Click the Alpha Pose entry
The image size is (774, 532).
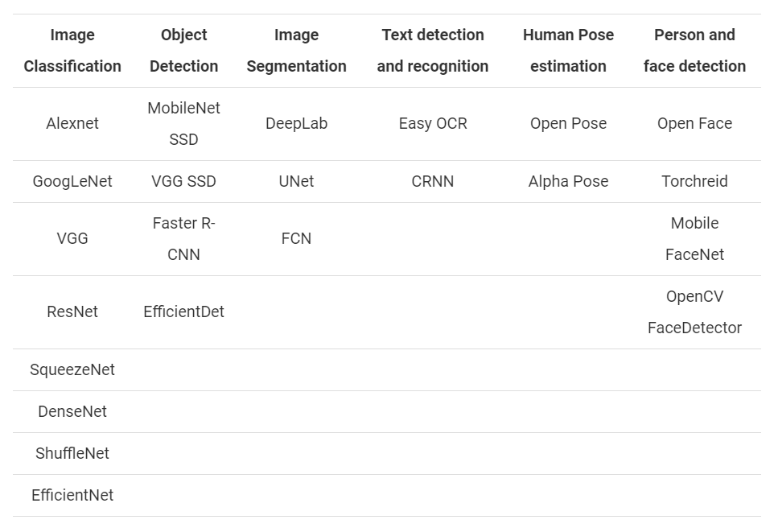[x=568, y=181]
